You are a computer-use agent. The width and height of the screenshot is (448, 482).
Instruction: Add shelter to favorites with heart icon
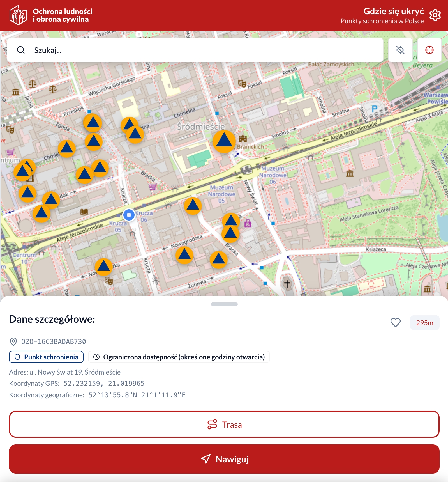pyautogui.click(x=395, y=323)
